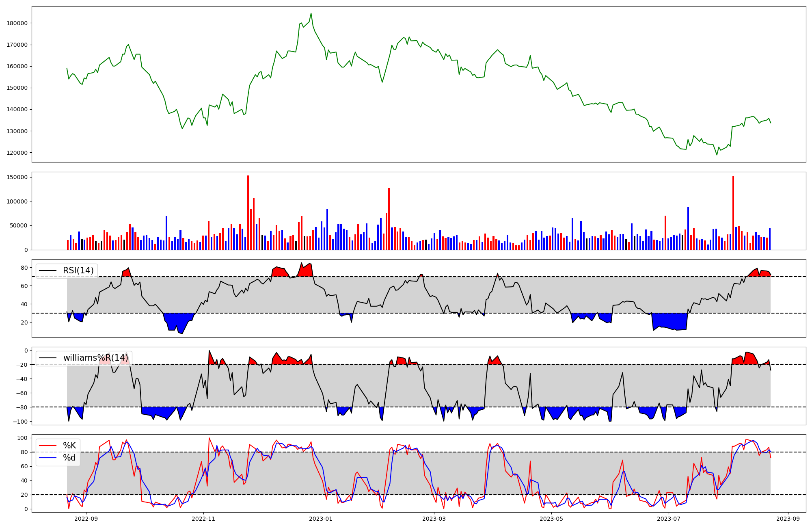Click the red %K legend line sample

point(48,446)
